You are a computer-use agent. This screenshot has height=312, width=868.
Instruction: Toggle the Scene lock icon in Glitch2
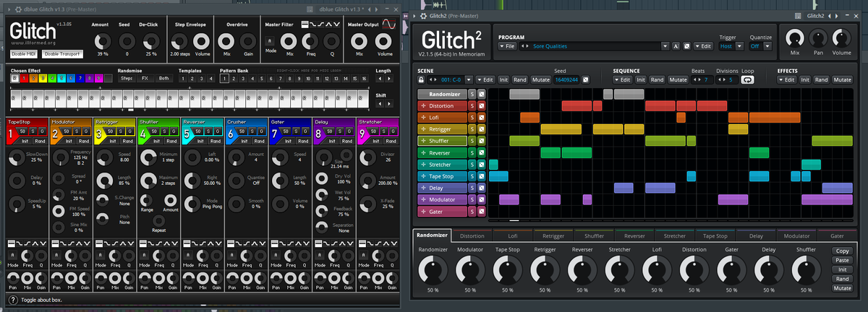click(422, 79)
